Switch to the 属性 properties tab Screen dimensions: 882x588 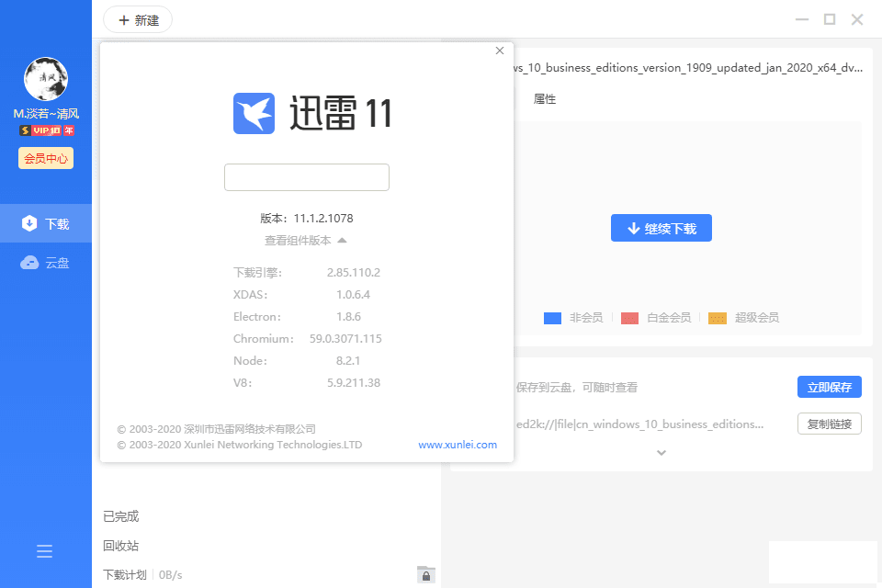click(545, 99)
